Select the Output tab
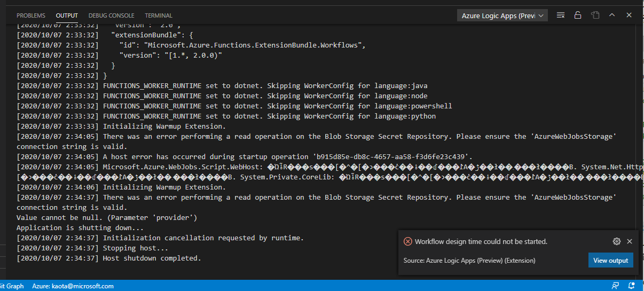This screenshot has height=291, width=644. (x=67, y=15)
